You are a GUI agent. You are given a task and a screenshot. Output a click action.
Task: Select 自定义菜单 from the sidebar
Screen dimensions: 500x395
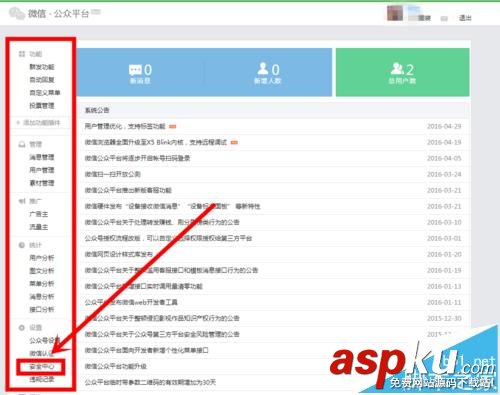coord(45,93)
